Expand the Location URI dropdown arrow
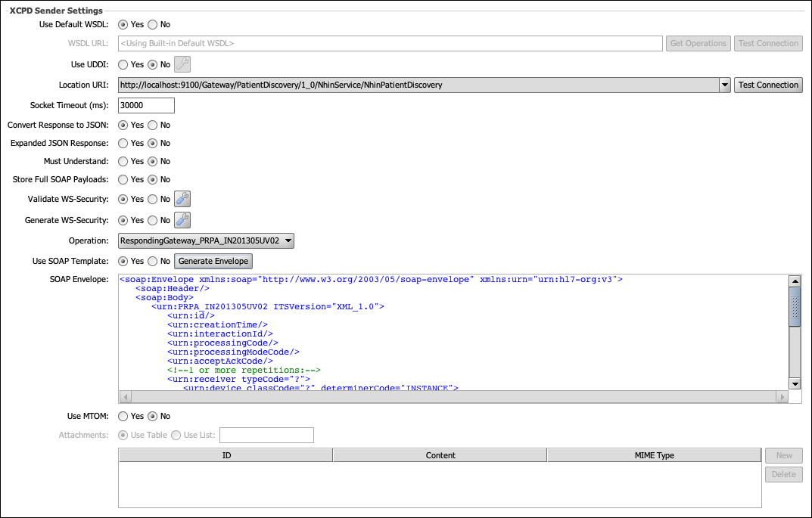 724,85
